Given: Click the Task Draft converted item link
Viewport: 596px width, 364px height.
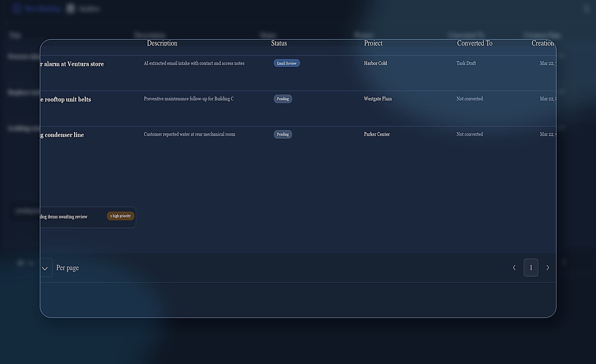Looking at the screenshot, I should (466, 63).
